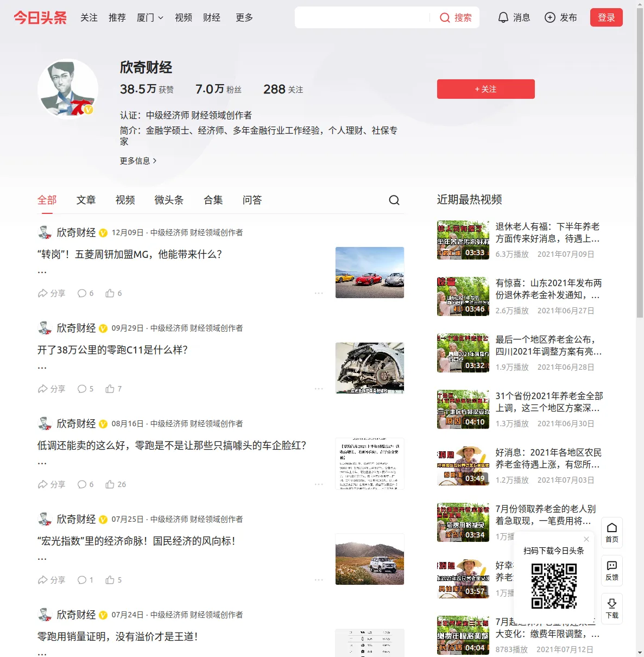644x657 pixels.
Task: Play video 最后一个地区养老金公布 四川
Action: point(463,353)
